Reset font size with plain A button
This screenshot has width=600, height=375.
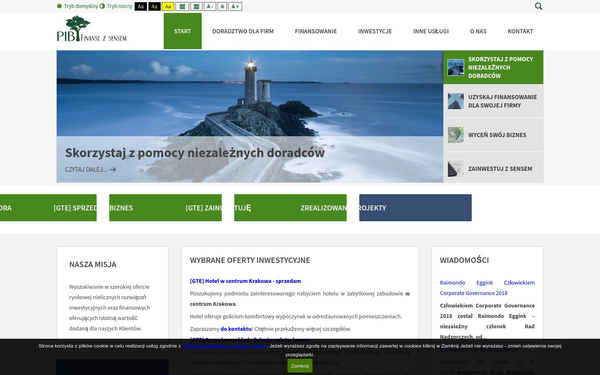pos(222,7)
